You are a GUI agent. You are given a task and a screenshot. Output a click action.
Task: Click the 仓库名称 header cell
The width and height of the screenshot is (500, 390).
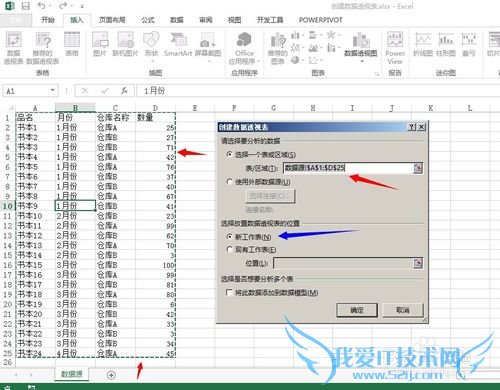115,117
